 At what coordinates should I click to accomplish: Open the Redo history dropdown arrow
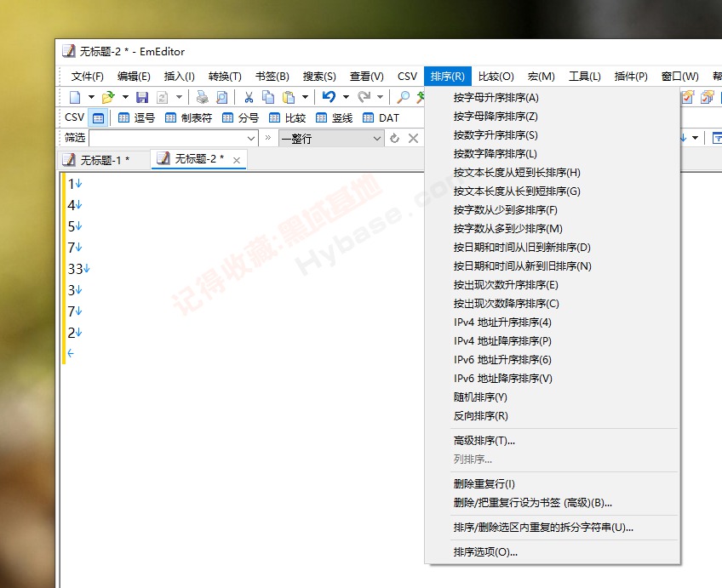[380, 97]
